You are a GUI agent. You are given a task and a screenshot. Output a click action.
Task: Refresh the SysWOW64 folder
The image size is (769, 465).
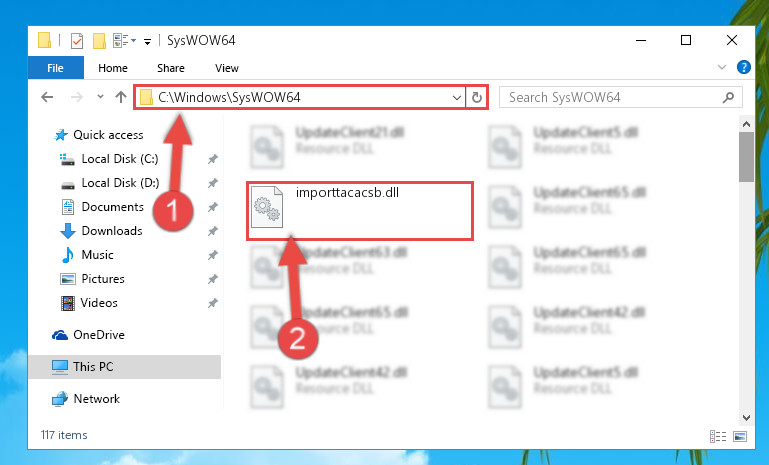pyautogui.click(x=477, y=98)
